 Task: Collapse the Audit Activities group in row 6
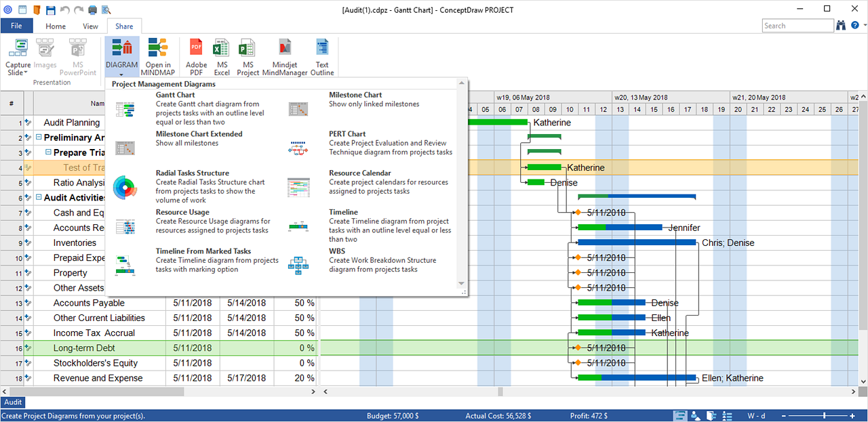[39, 198]
